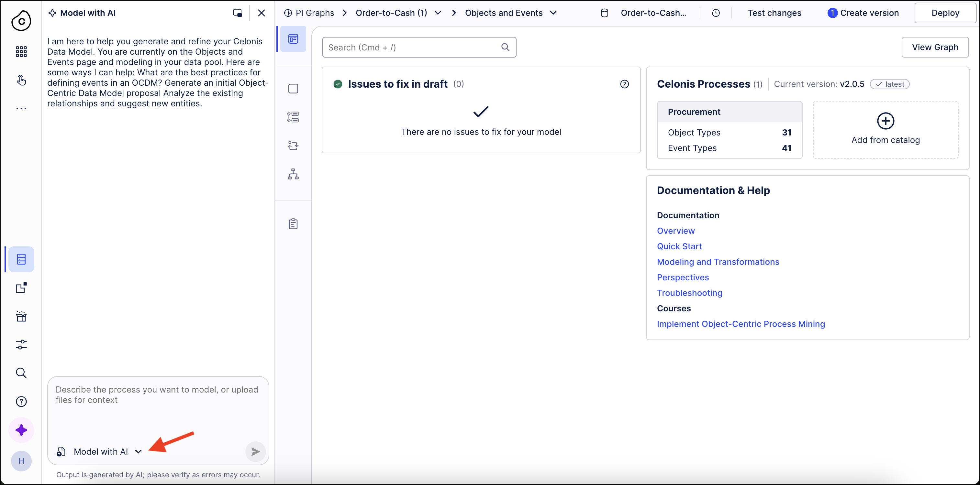
Task: Open Implement Object-Centric Process Mining course
Action: [x=741, y=324]
